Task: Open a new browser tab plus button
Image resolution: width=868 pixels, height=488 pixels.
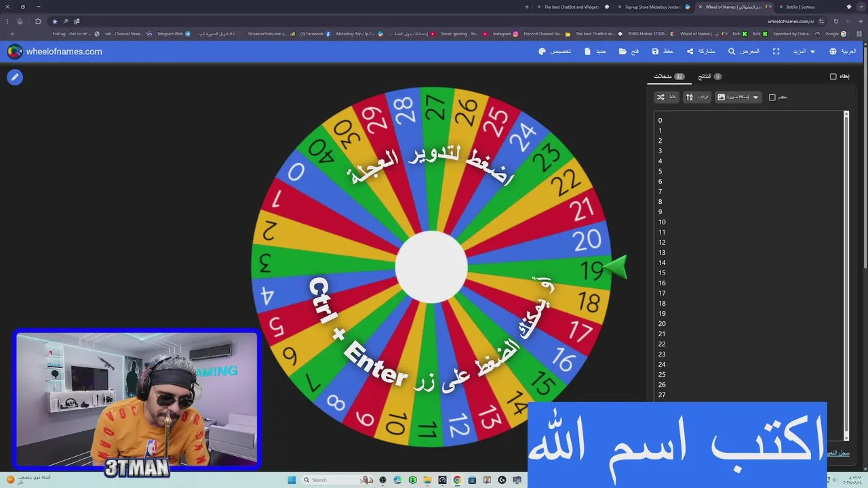Action: (x=526, y=7)
